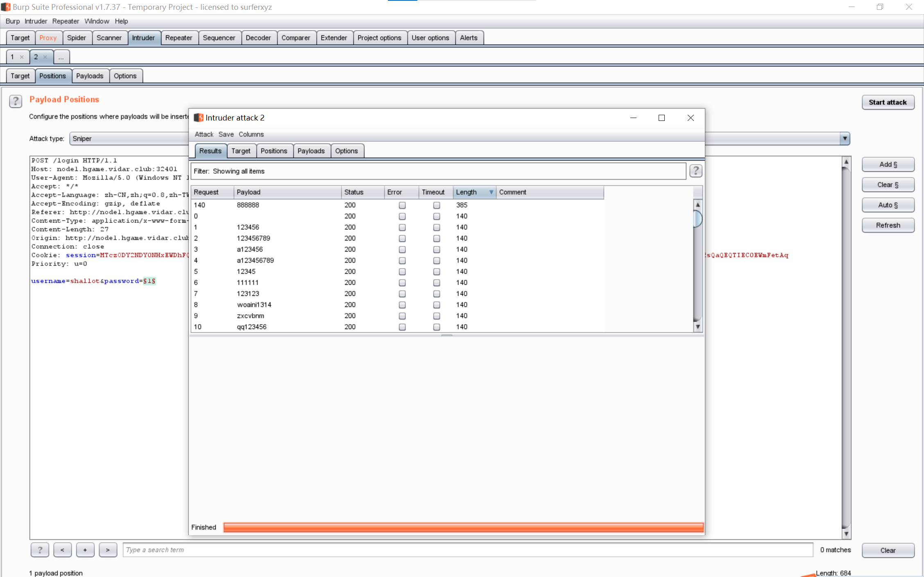Toggle Timeout checkbox for payload 123456789
This screenshot has width=924, height=577.
pyautogui.click(x=437, y=239)
